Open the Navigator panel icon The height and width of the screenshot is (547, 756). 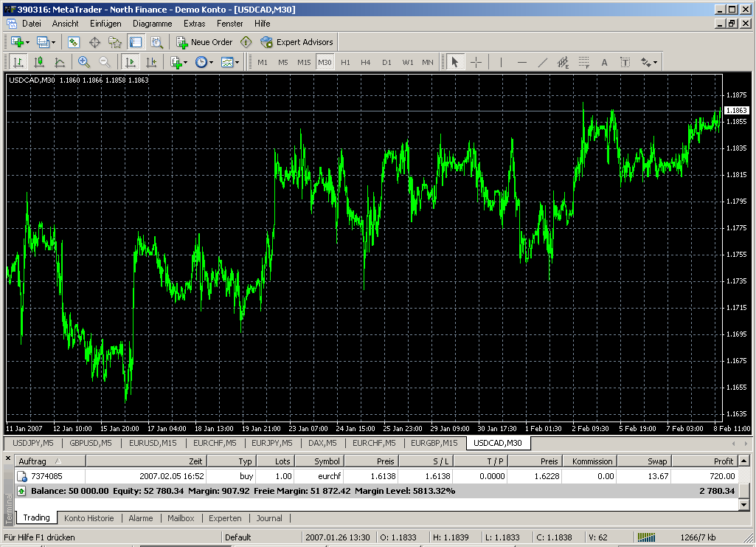115,42
